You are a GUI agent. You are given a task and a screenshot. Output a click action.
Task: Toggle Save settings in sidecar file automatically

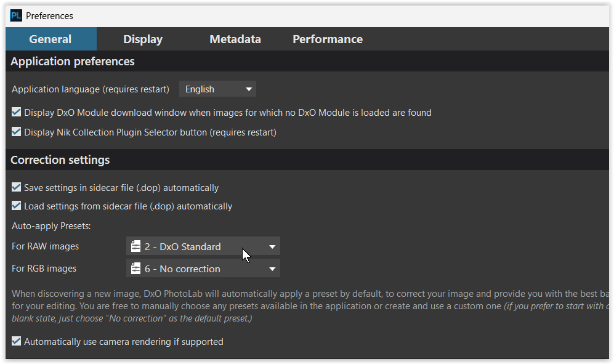[x=17, y=187]
